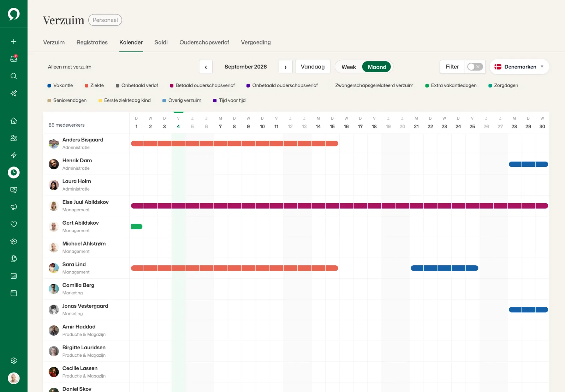The width and height of the screenshot is (565, 392).
Task: Click Sara Lind's blue vacation bar
Action: (444, 268)
